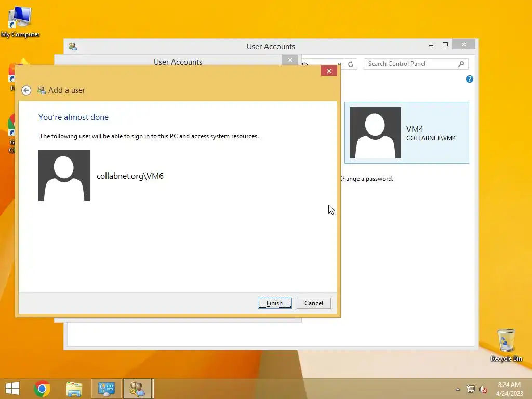Click the collabnet.org\VM6 user avatar
The width and height of the screenshot is (532, 399).
64,175
